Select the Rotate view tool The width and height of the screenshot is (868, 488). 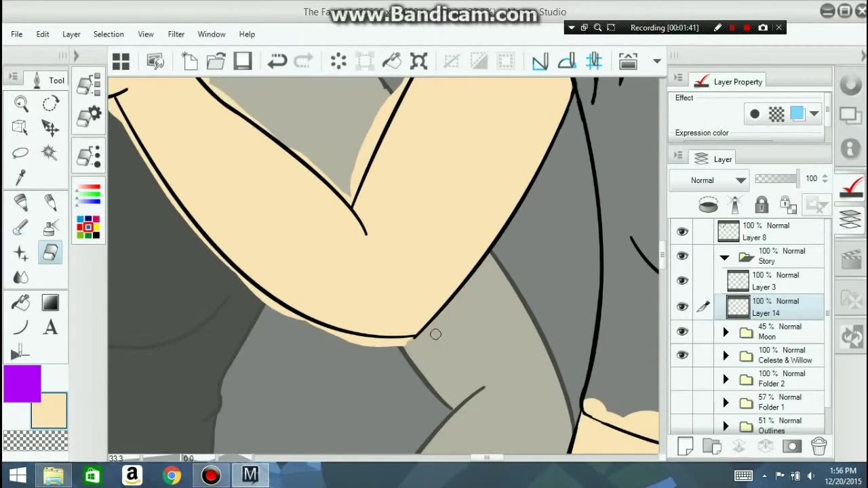pos(50,104)
